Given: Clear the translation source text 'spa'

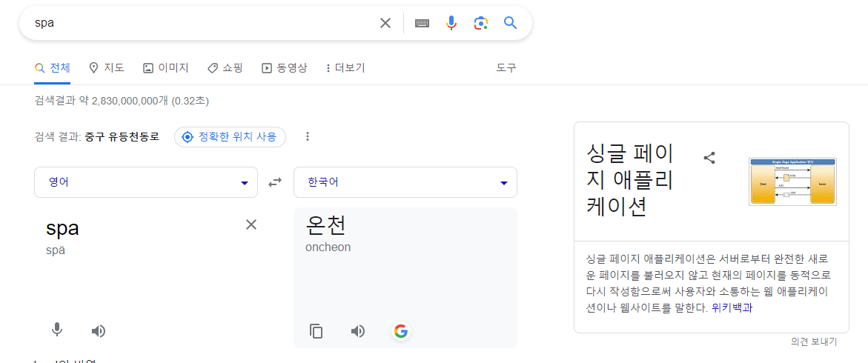Looking at the screenshot, I should pyautogui.click(x=251, y=224).
